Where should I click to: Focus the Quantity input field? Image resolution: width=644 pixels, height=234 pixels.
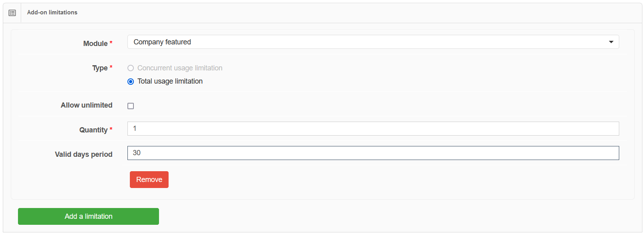tap(373, 128)
